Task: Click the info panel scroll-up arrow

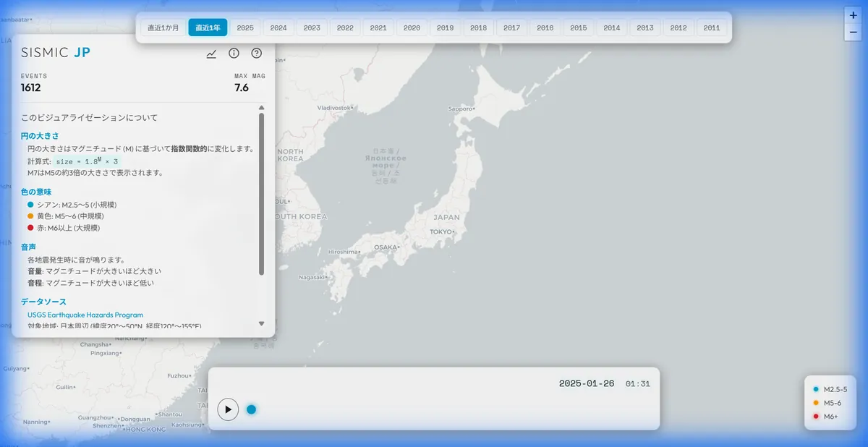Action: click(261, 108)
